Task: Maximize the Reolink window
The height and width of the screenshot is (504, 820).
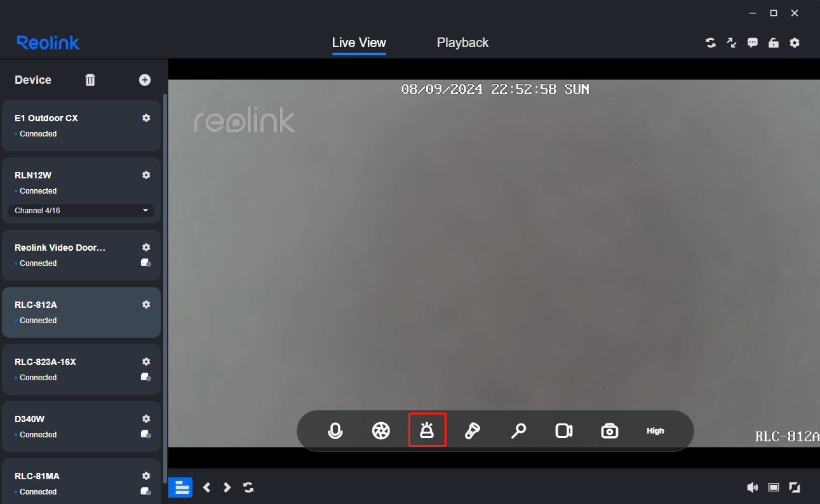Action: [x=774, y=13]
